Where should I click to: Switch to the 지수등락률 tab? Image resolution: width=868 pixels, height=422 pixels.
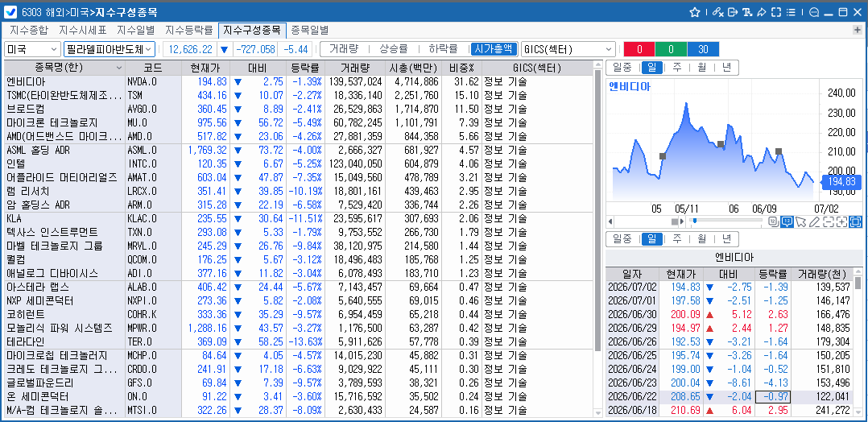pos(189,30)
